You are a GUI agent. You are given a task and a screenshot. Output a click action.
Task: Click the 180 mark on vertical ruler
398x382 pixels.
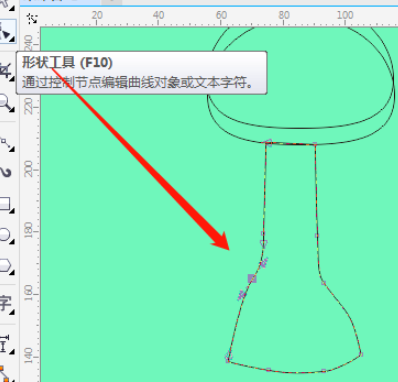(x=29, y=230)
